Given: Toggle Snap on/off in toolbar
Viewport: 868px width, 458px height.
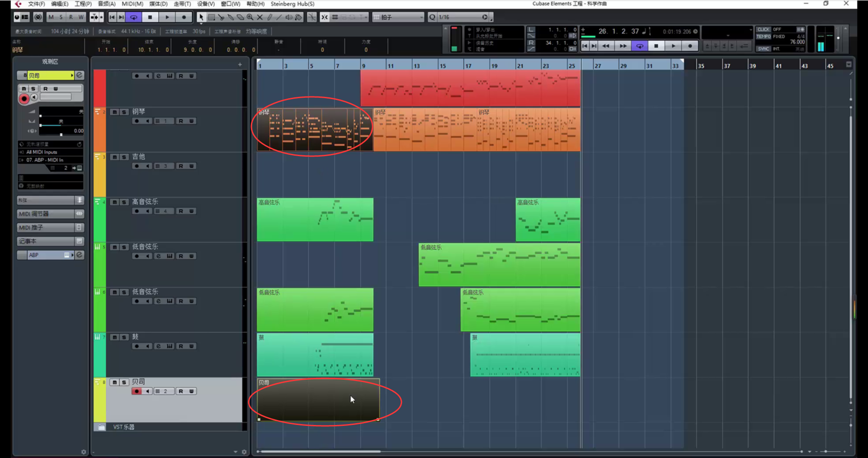Looking at the screenshot, I should (325, 17).
